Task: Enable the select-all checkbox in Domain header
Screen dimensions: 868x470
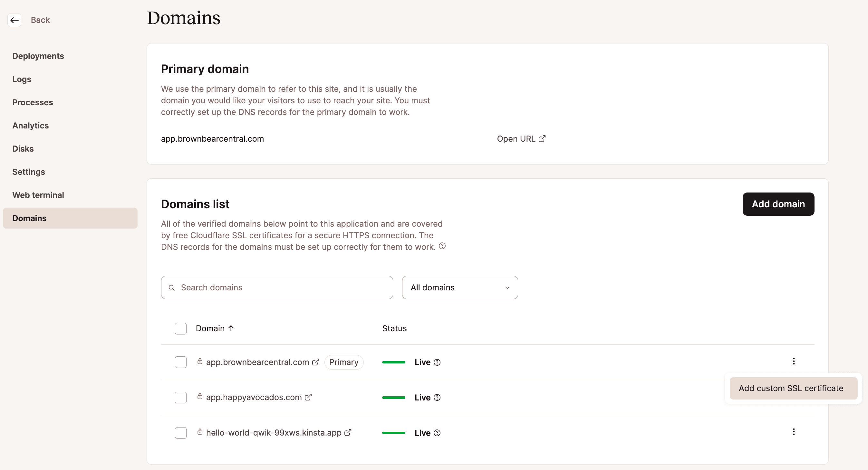Action: point(180,329)
